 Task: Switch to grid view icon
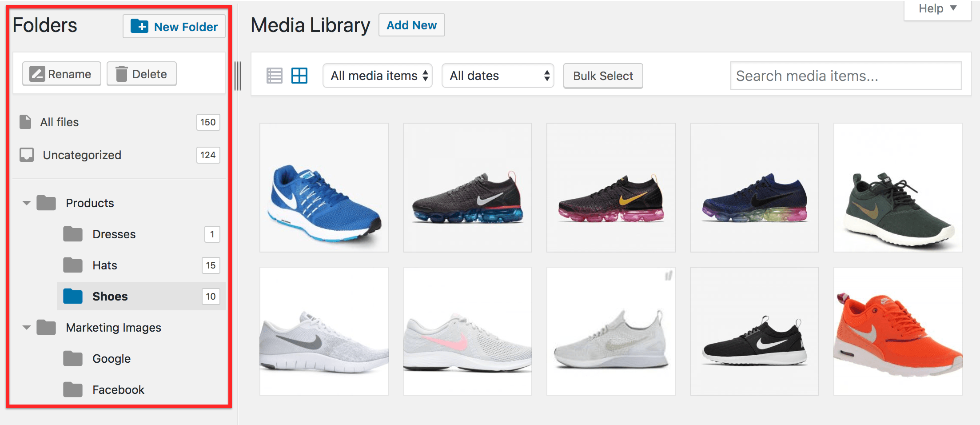299,76
